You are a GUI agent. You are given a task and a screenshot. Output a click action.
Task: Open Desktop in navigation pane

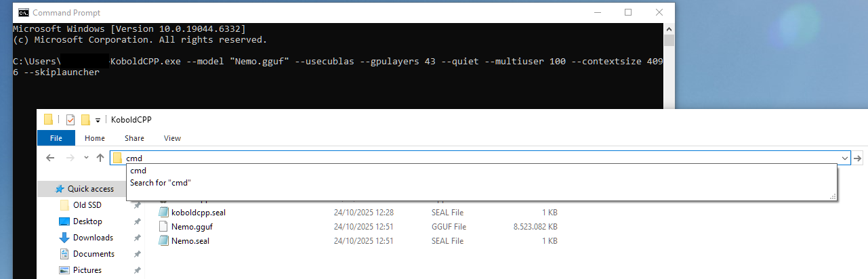(87, 221)
